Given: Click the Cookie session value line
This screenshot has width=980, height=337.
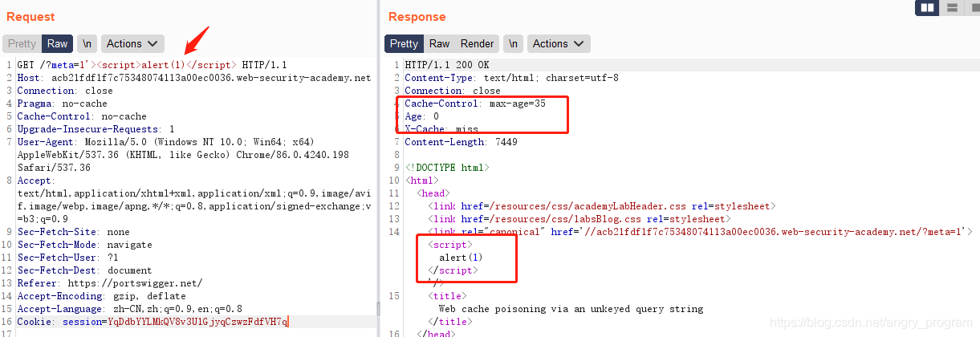Looking at the screenshot, I should [x=152, y=322].
